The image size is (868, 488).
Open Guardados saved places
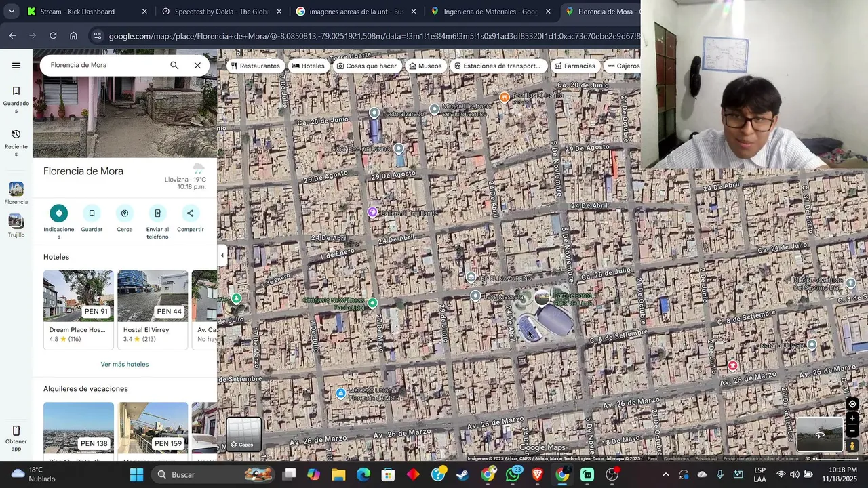(16, 100)
